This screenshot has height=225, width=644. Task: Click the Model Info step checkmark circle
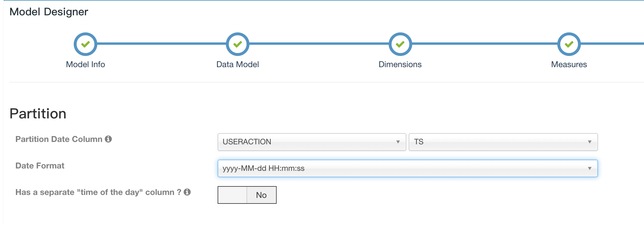click(x=86, y=44)
